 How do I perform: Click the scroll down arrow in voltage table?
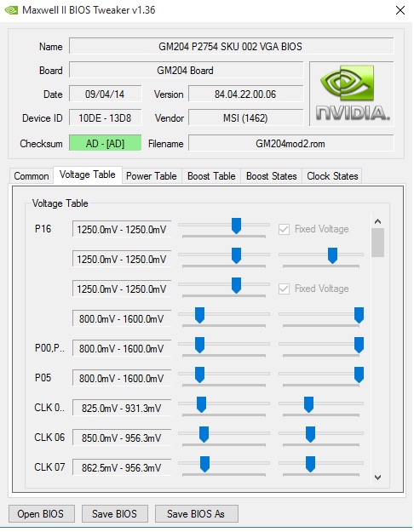tap(377, 478)
